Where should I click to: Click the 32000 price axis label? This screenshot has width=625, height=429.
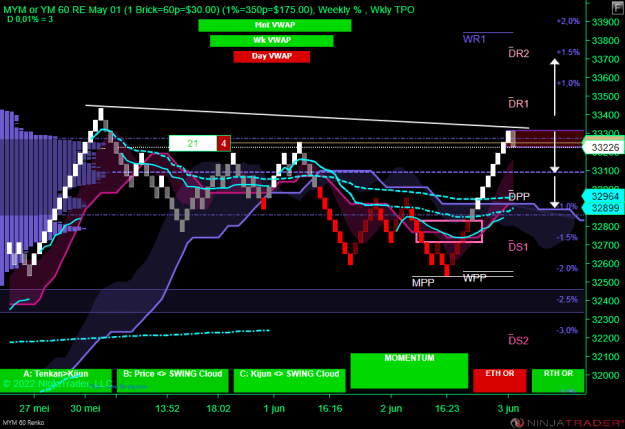coord(605,375)
